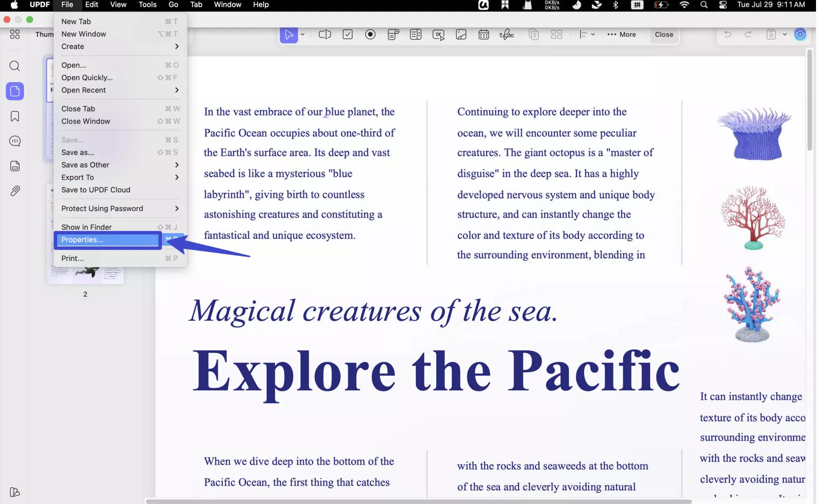818x504 pixels.
Task: Add a date field form tool
Action: click(x=484, y=34)
